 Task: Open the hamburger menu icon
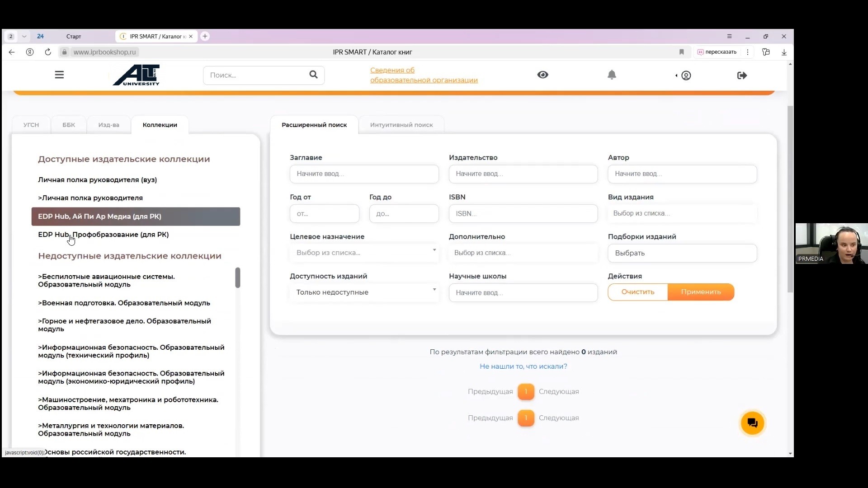[x=59, y=75]
